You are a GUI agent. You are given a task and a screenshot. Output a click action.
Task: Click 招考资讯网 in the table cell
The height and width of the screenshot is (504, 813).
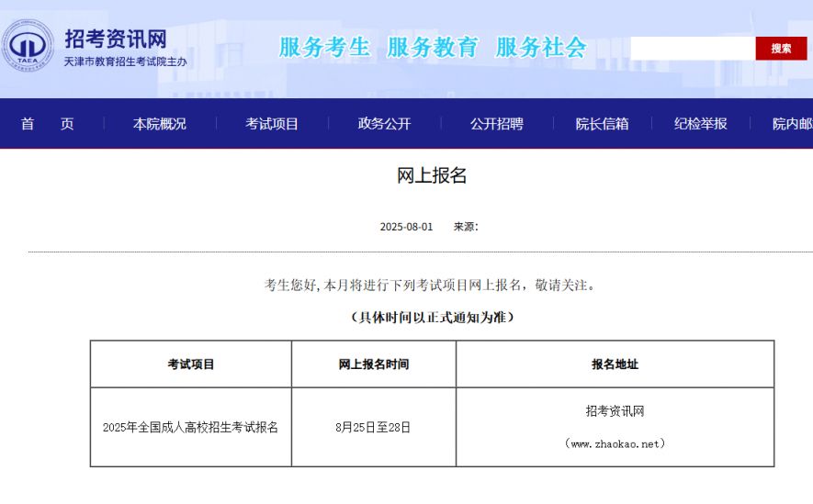[x=615, y=411]
